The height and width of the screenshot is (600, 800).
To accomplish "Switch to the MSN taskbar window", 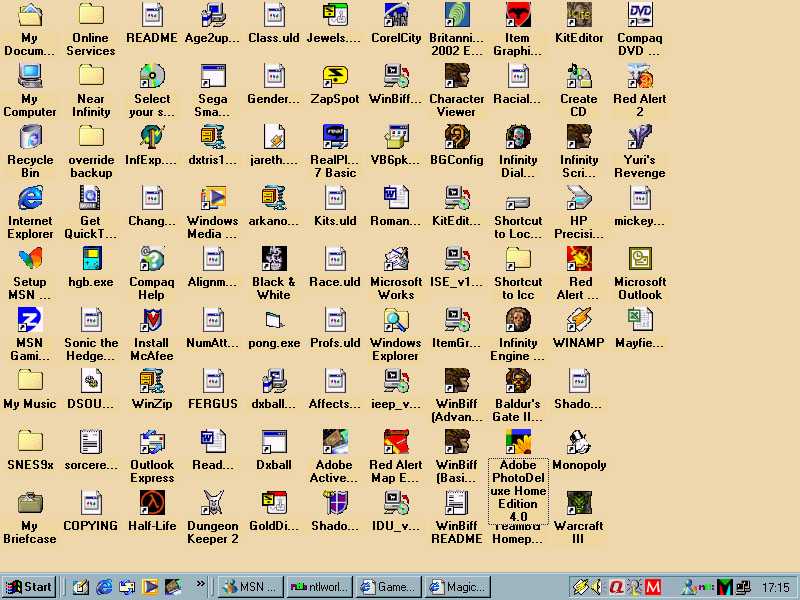I will (250, 587).
